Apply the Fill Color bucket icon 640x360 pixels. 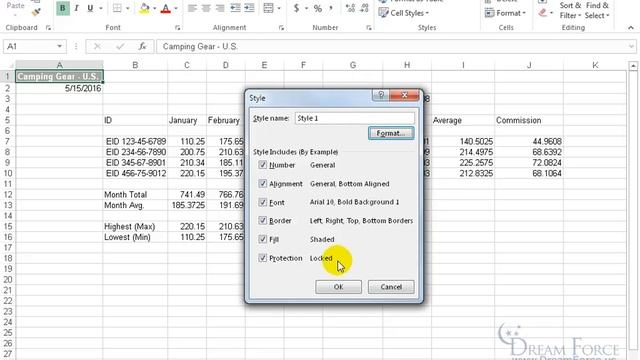pos(144,9)
